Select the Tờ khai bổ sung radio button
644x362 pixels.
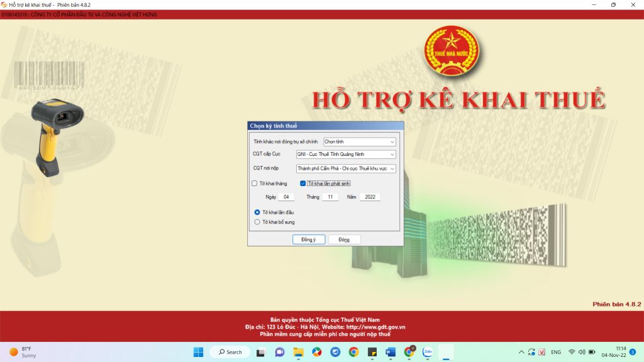click(257, 222)
